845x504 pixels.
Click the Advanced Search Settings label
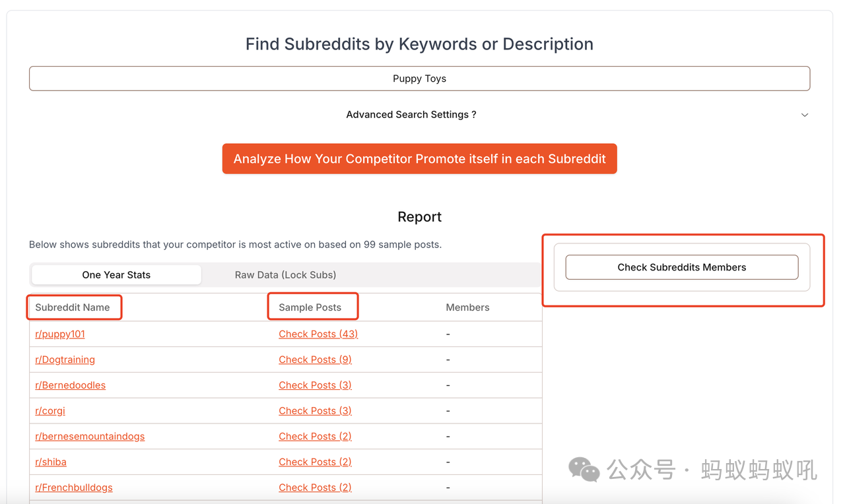[411, 115]
